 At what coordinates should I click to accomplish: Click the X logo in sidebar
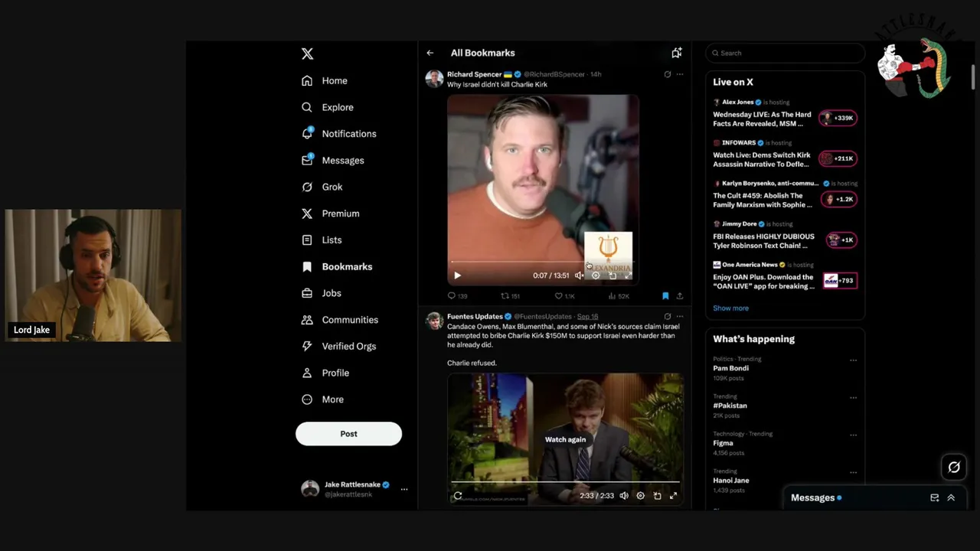coord(307,54)
